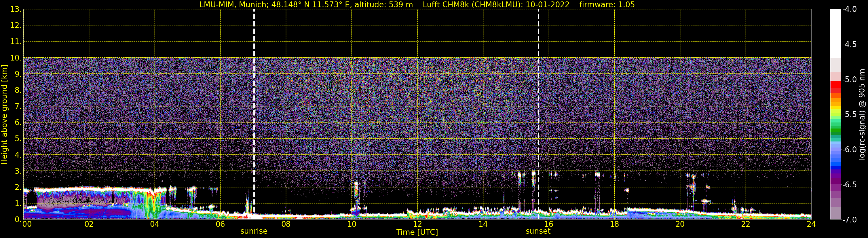Click the '-6.0' colorbar tick label
868x238 pixels.
[850, 150]
